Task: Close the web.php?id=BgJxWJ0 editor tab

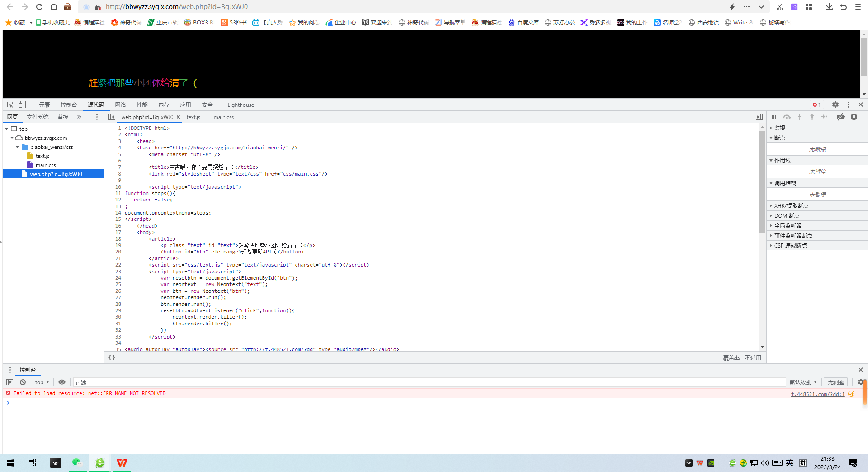Action: [x=179, y=117]
